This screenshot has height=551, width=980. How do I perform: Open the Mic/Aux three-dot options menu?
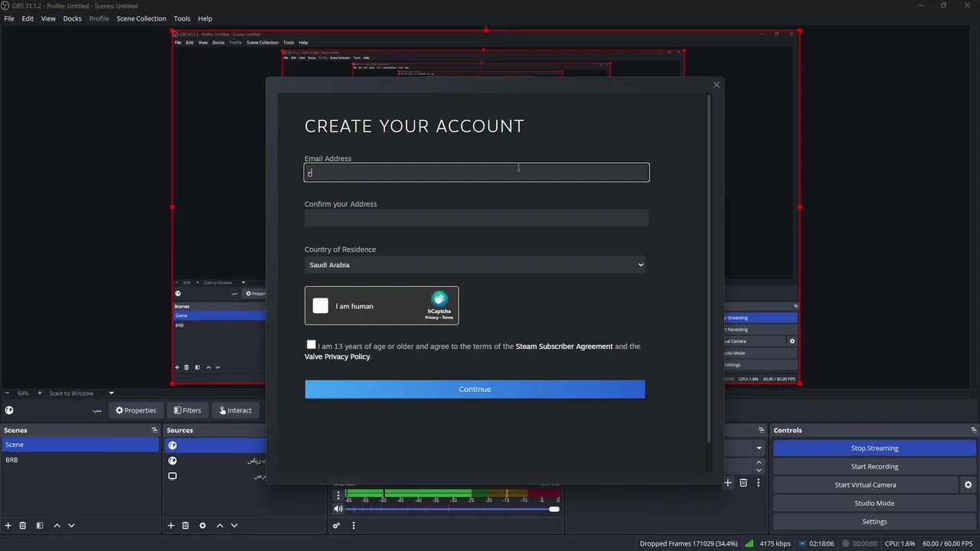tap(338, 495)
